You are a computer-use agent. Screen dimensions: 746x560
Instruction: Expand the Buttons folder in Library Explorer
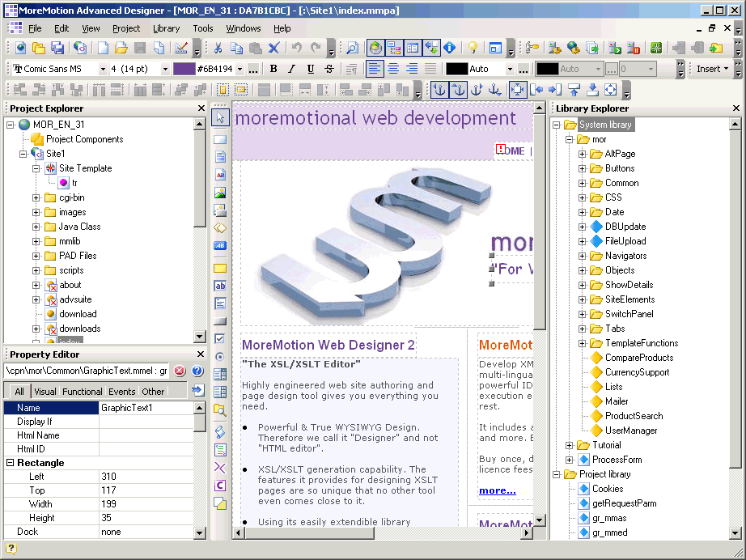coord(582,168)
